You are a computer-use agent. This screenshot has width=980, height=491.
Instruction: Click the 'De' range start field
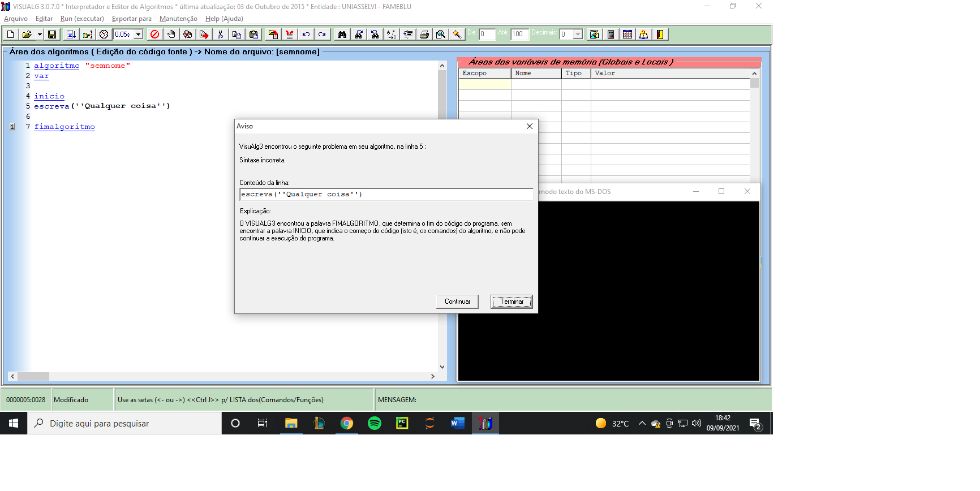coord(487,35)
